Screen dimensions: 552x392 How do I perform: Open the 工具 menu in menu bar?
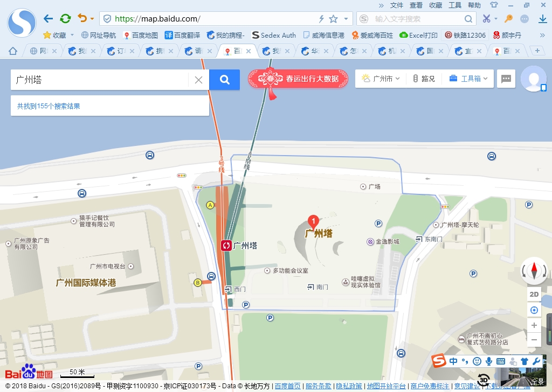coord(455,5)
